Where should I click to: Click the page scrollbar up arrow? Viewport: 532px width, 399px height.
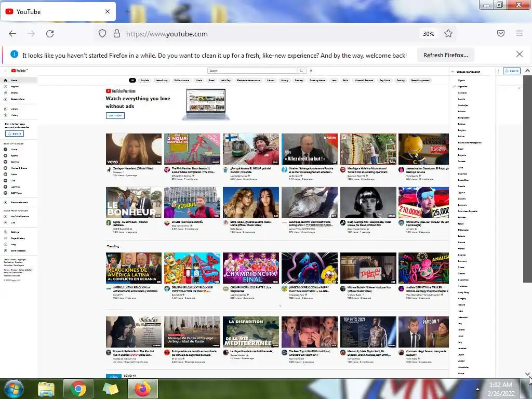[x=527, y=71]
